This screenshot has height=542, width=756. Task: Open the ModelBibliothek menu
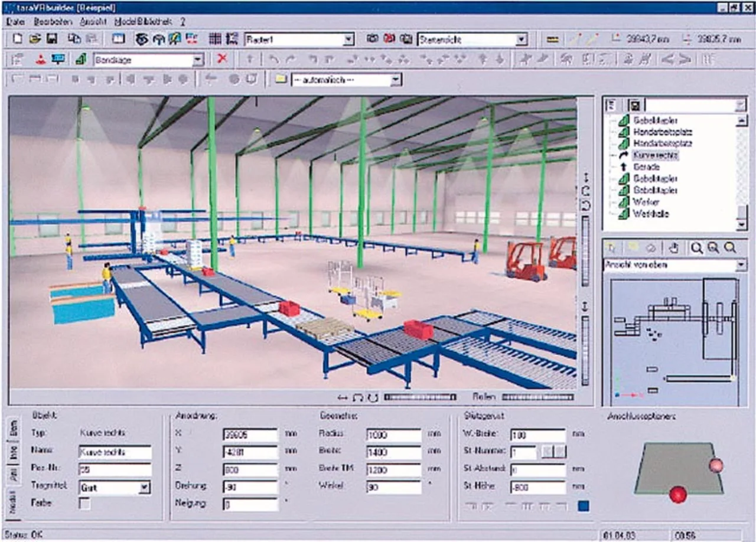[x=144, y=21]
